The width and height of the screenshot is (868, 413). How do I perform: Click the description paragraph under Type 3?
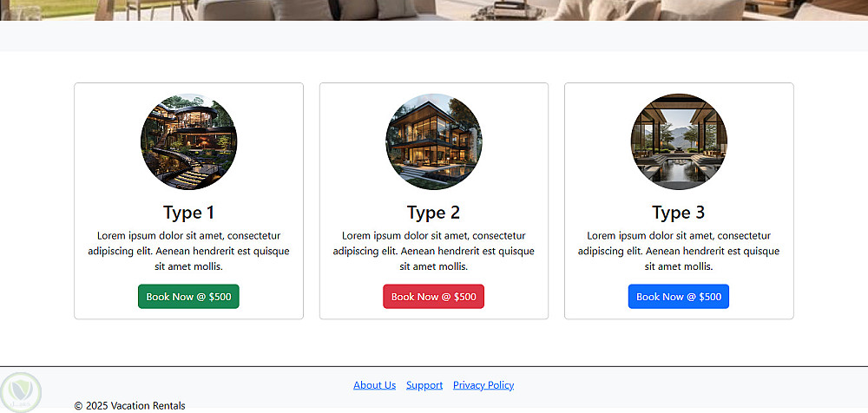click(679, 251)
